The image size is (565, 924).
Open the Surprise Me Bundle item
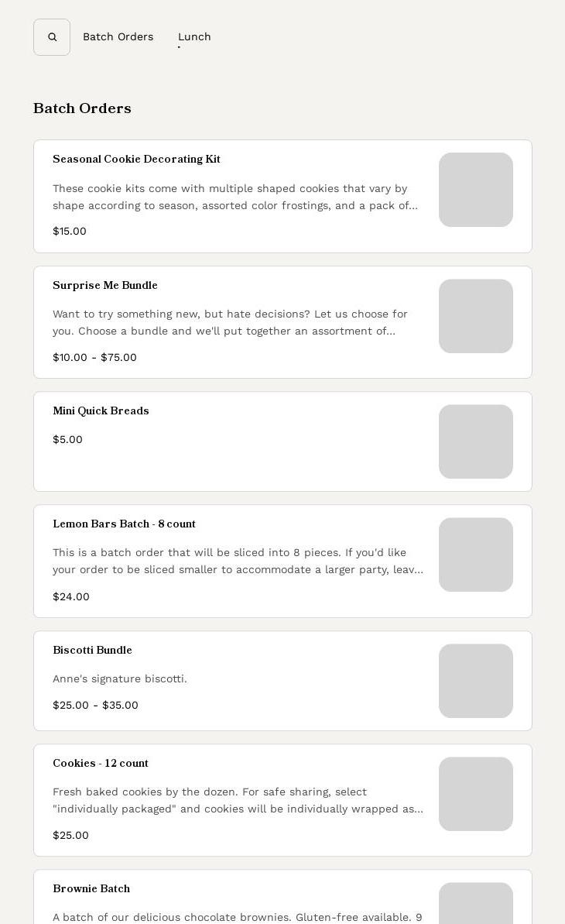coord(105,286)
